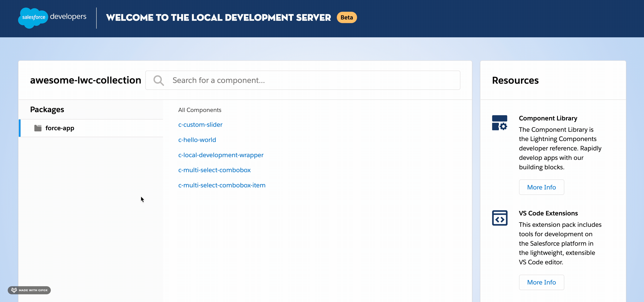Screen dimensions: 644x302
Task: Click the Gifox fox icon badge
Action: [x=14, y=290]
